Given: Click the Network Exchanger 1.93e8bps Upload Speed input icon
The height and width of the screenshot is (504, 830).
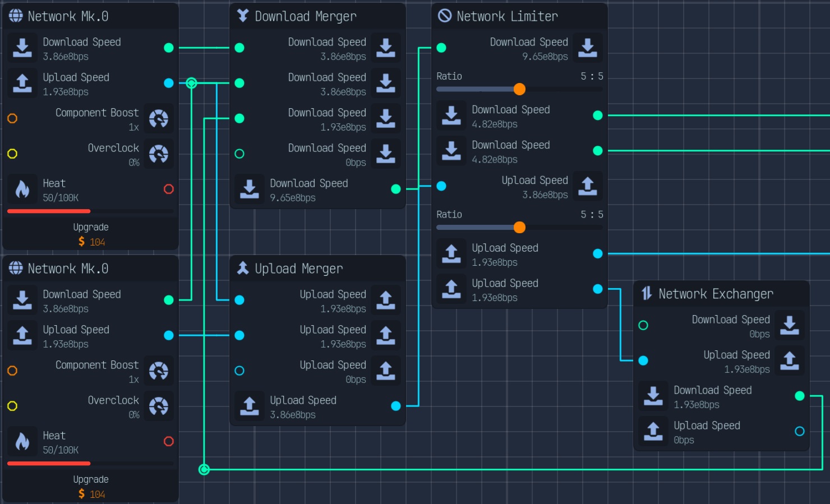Looking at the screenshot, I should pos(790,360).
